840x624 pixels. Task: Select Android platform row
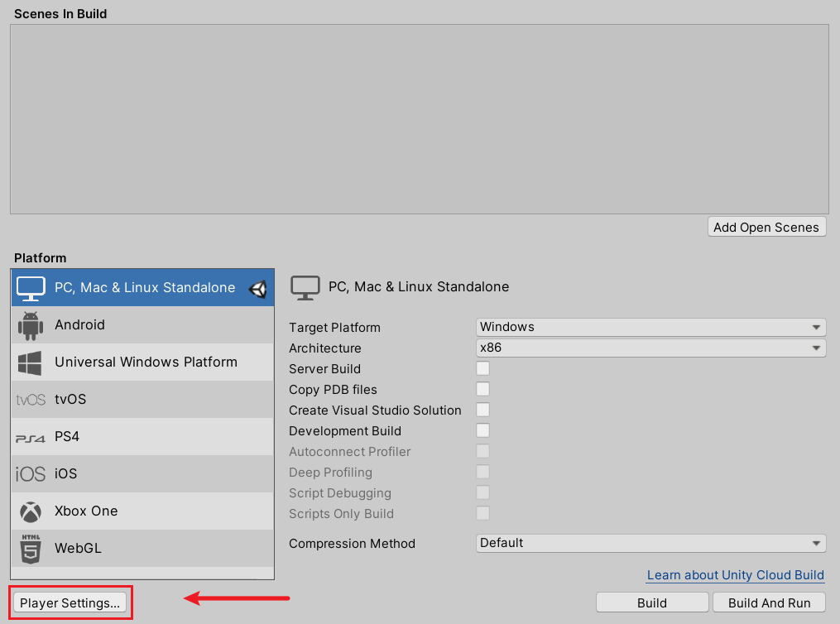point(142,325)
